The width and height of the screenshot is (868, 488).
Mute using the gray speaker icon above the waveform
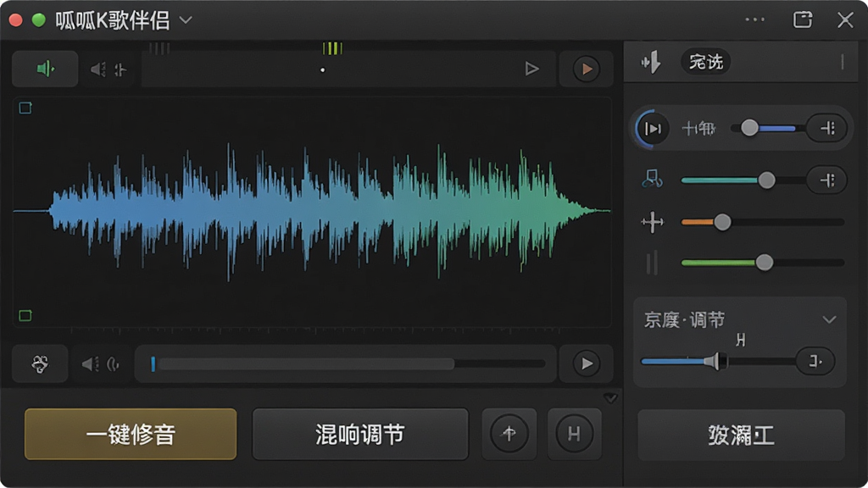(97, 69)
